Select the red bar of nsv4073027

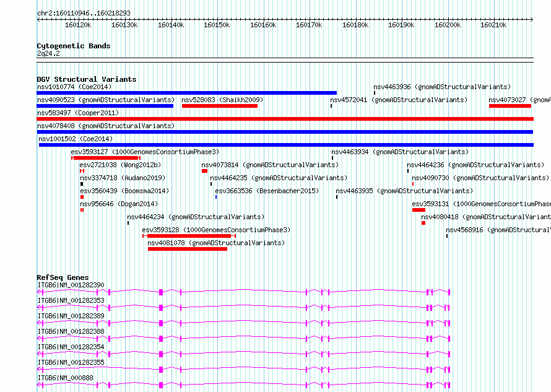click(510, 106)
